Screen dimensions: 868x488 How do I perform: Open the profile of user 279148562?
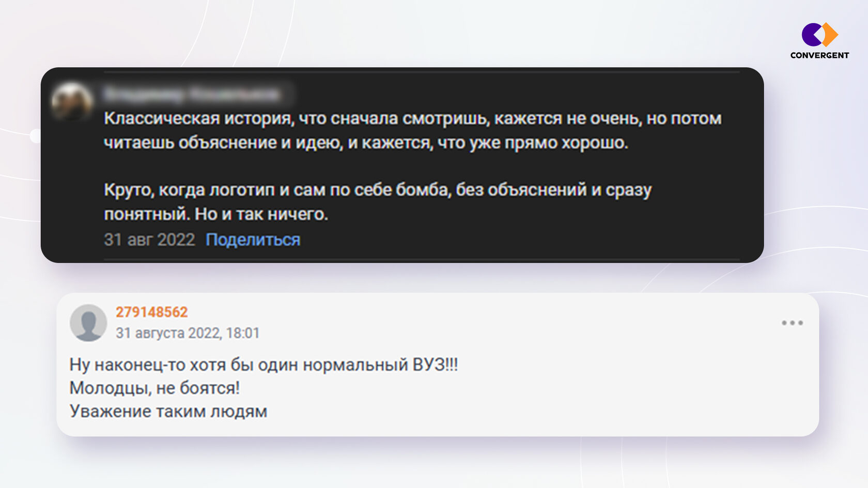[x=151, y=311]
